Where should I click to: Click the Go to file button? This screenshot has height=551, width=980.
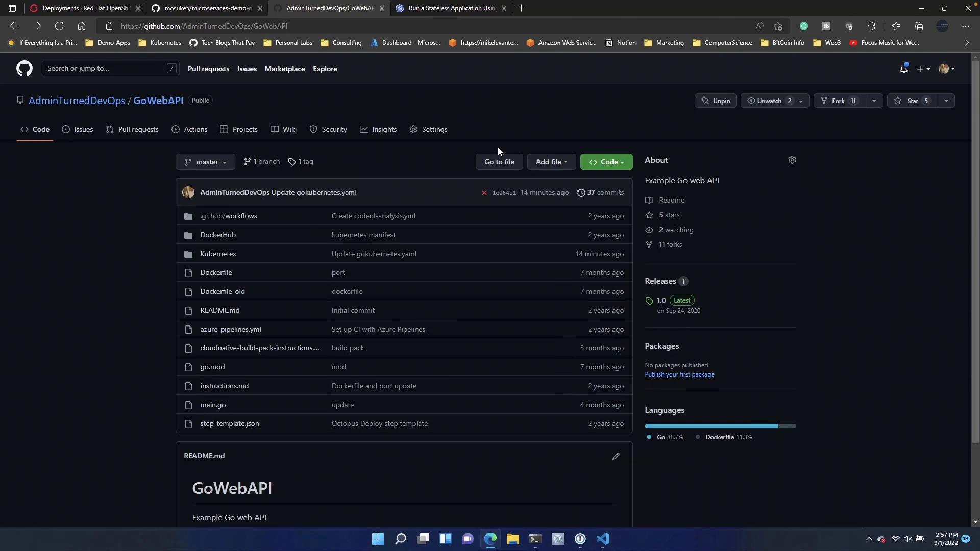tap(499, 162)
